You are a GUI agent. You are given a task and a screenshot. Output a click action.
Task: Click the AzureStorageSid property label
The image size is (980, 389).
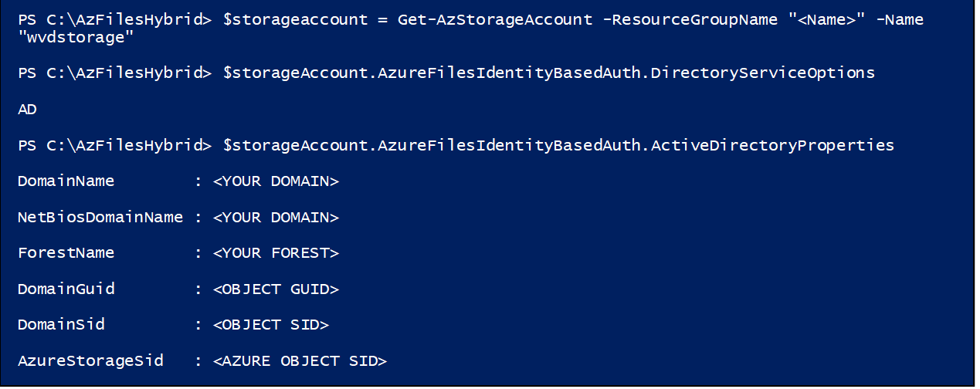(x=90, y=360)
